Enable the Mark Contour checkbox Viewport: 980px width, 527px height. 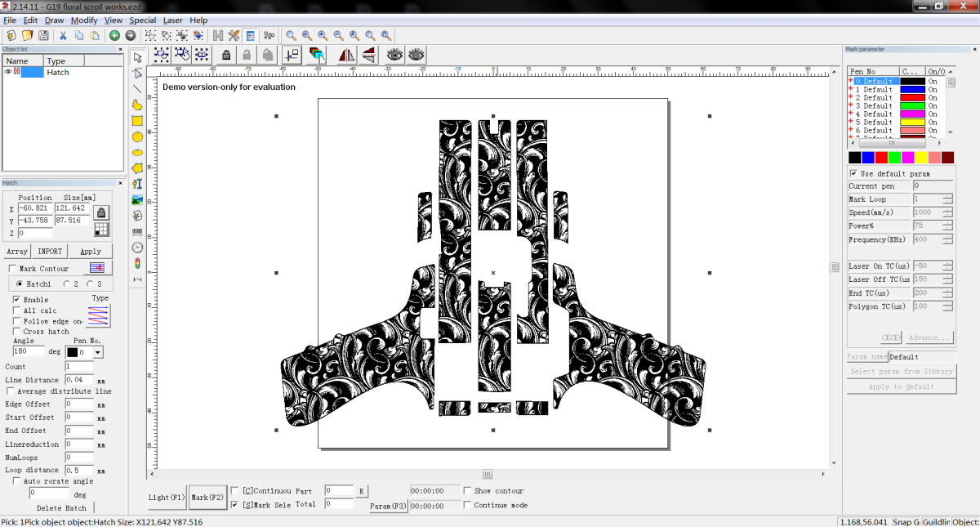tap(12, 269)
